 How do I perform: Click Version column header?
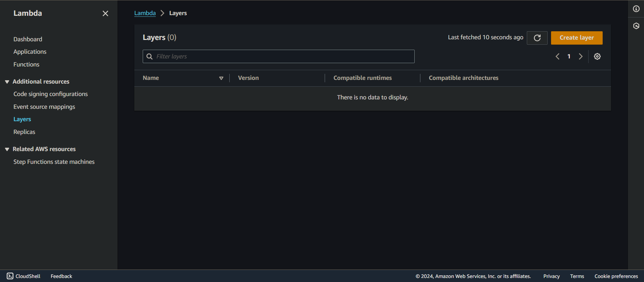click(x=248, y=78)
